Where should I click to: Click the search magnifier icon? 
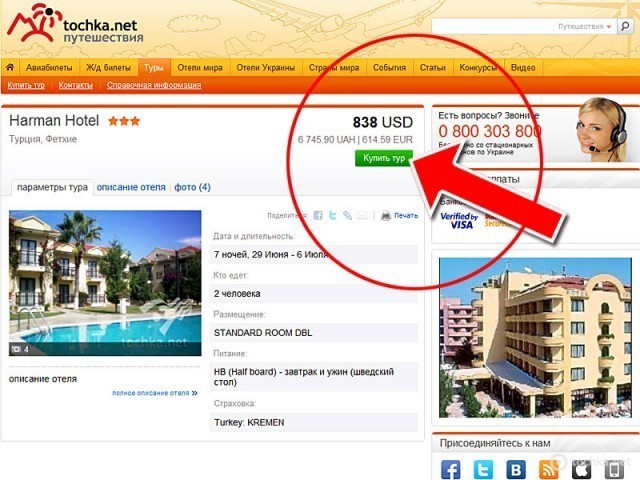tap(625, 27)
